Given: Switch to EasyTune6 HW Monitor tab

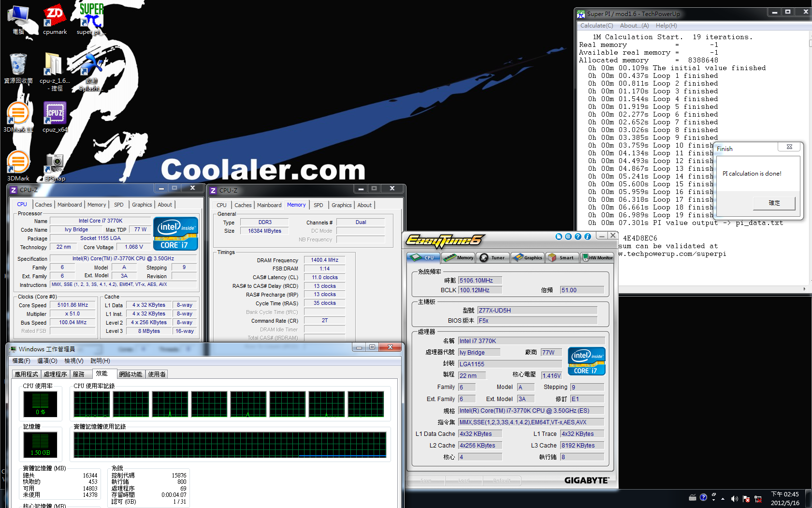Looking at the screenshot, I should (x=597, y=257).
